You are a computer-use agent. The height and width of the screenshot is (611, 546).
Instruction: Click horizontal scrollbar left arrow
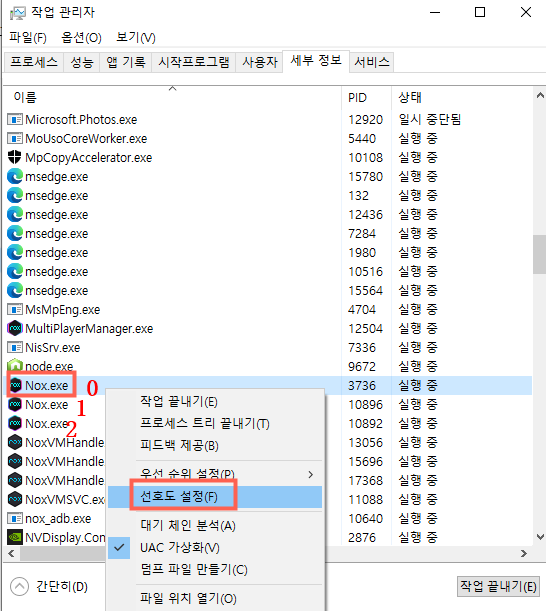(x=11, y=554)
